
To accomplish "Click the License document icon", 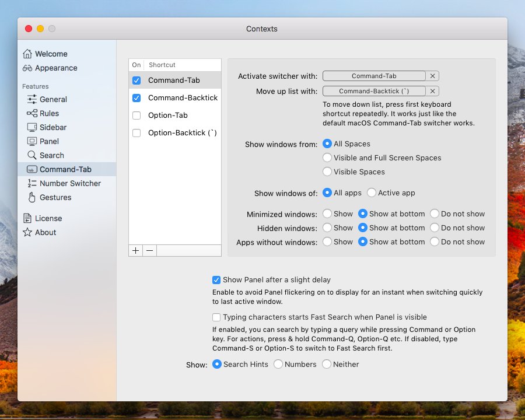I will (x=27, y=218).
